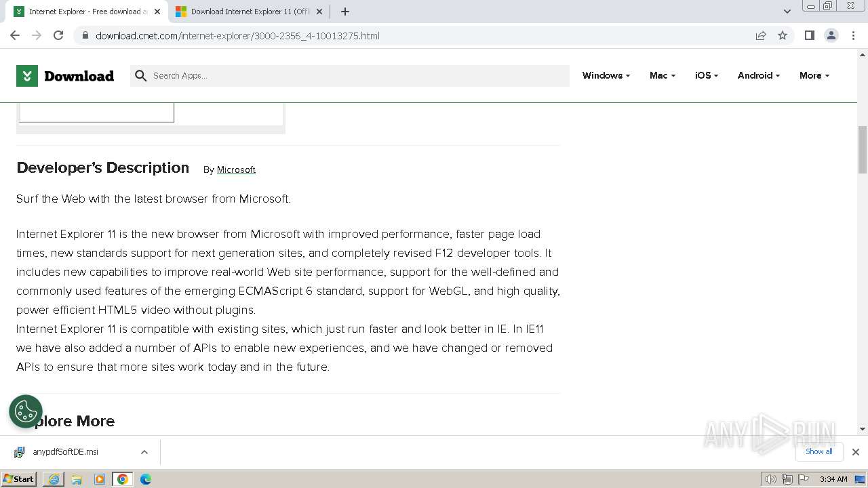Screen dimensions: 868x488
Task: Click the network tray icon
Action: (787, 479)
